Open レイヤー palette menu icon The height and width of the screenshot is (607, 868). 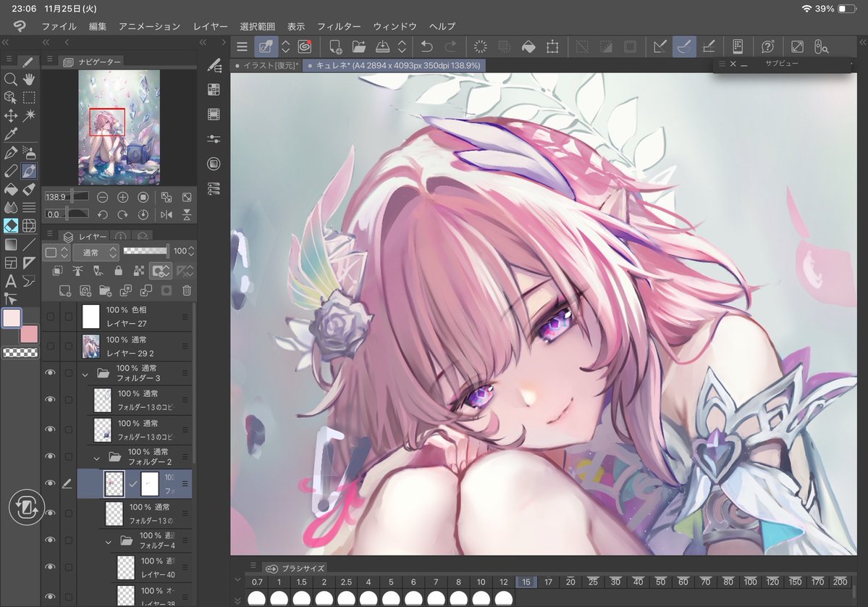click(50, 234)
